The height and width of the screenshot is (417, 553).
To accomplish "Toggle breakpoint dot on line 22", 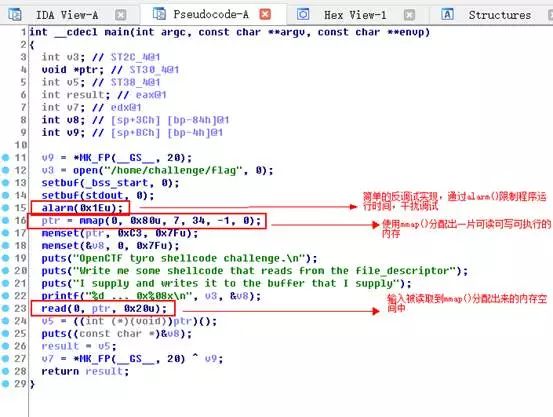I will (5, 296).
